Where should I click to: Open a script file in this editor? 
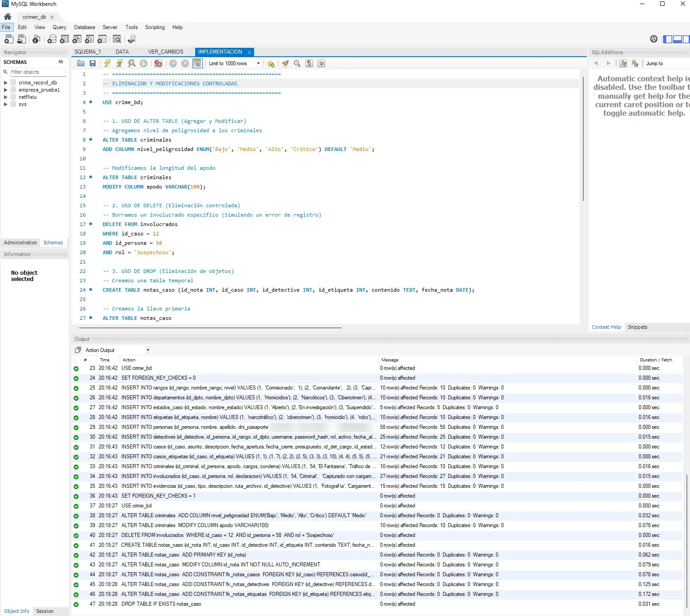click(81, 63)
